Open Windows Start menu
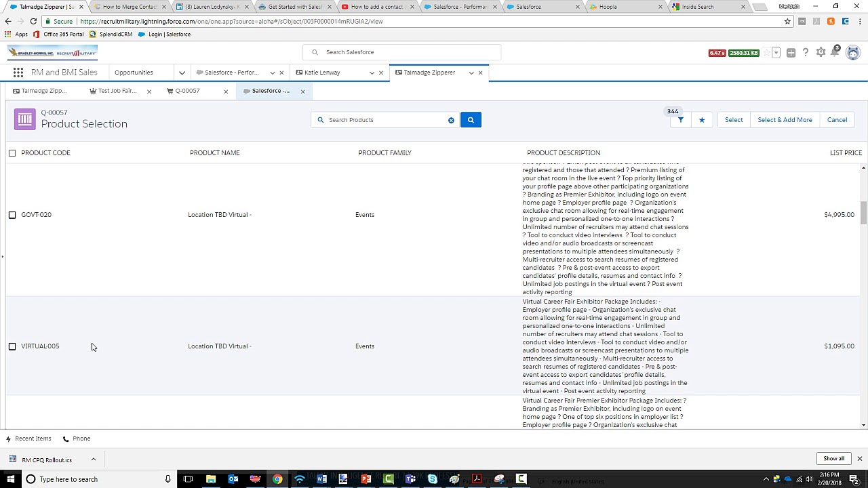The height and width of the screenshot is (488, 868). coord(10,479)
